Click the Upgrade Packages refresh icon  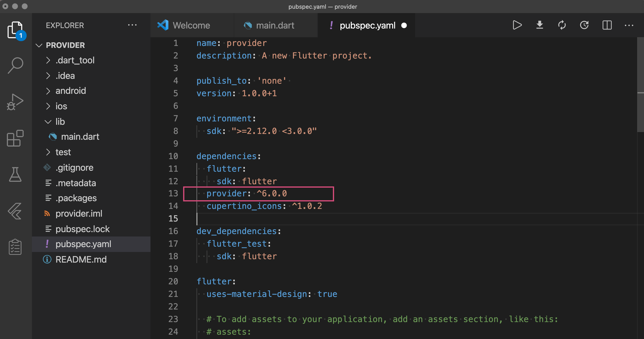[x=562, y=25]
